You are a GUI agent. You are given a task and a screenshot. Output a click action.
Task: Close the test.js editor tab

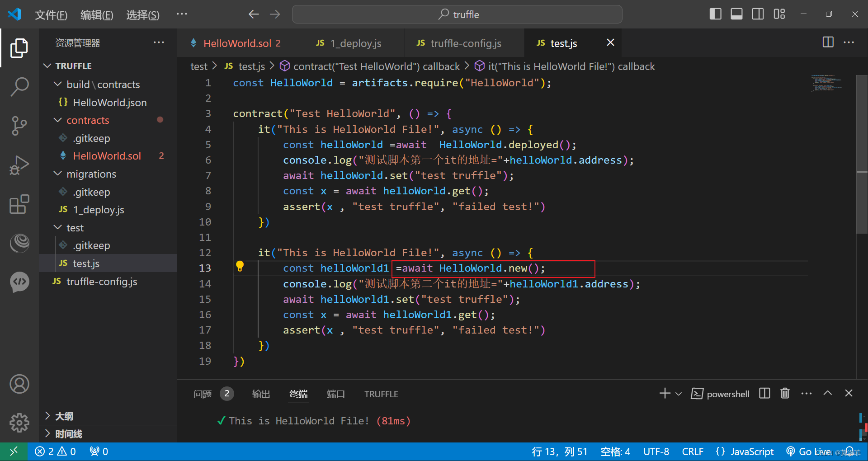[610, 42]
